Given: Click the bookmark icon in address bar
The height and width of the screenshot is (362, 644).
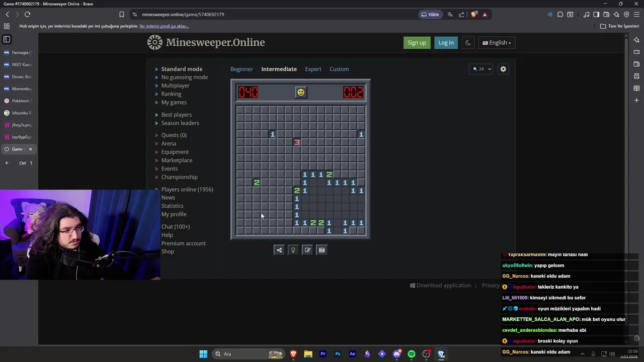Looking at the screenshot, I should coord(122,15).
